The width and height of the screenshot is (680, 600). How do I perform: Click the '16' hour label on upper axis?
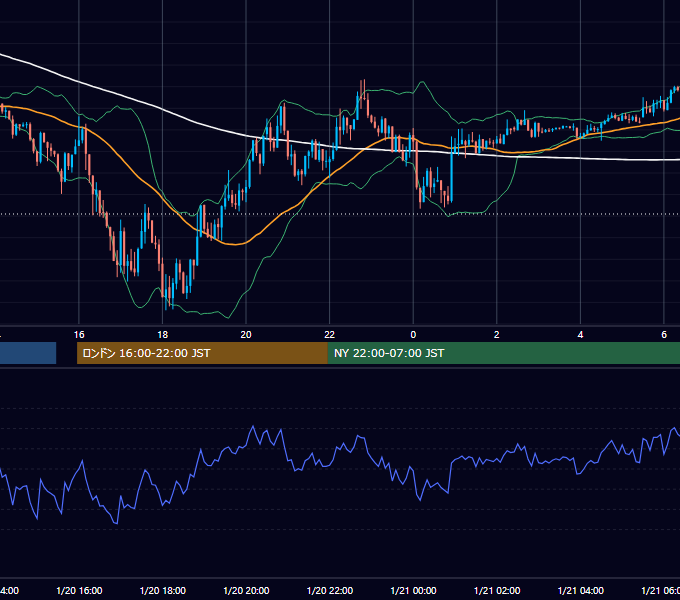79,334
